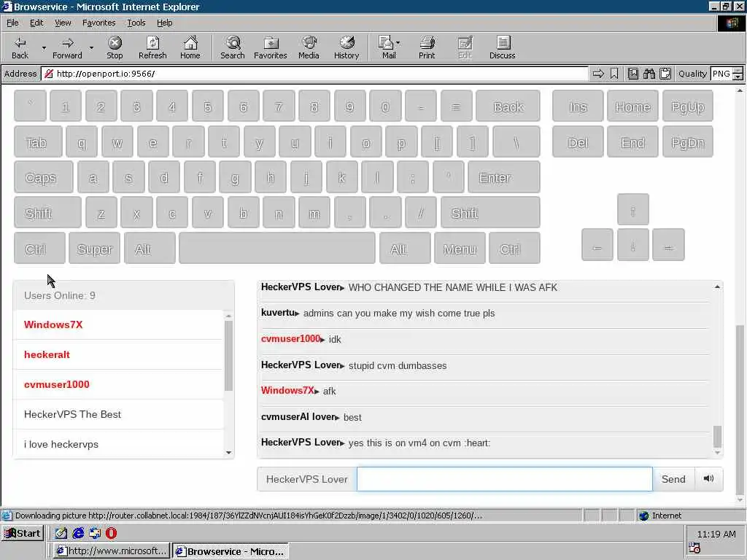The height and width of the screenshot is (560, 747).
Task: Go back with the Back toolbar button
Action: pyautogui.click(x=20, y=47)
